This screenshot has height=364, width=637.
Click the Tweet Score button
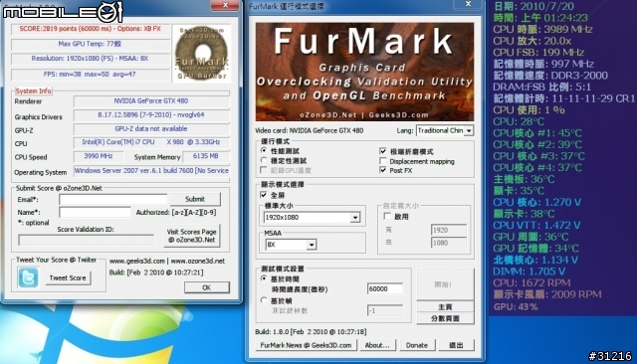pos(68,277)
